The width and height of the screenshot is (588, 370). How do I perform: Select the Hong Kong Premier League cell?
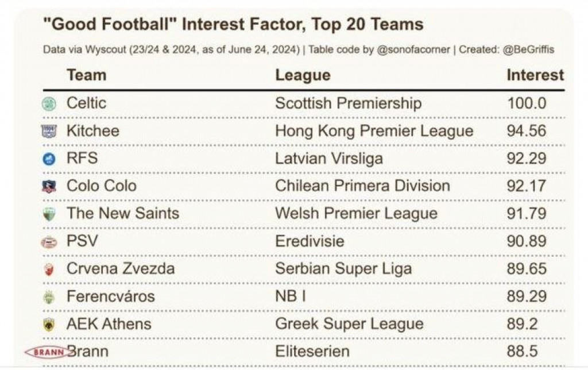(x=374, y=131)
